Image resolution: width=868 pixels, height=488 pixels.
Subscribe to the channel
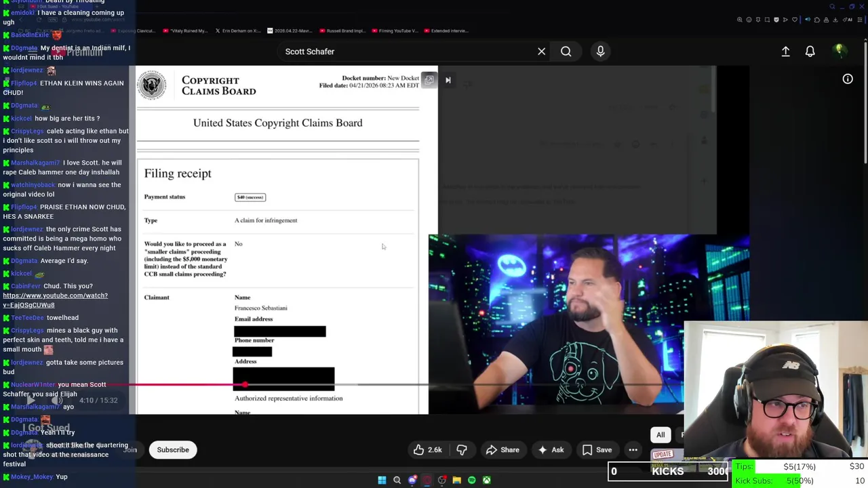pyautogui.click(x=173, y=450)
